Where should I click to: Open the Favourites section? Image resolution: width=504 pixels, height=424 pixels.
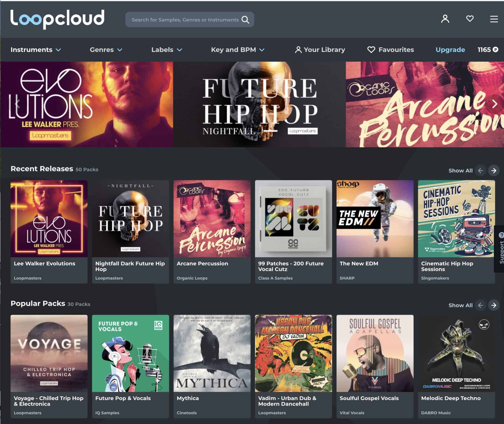(x=391, y=50)
